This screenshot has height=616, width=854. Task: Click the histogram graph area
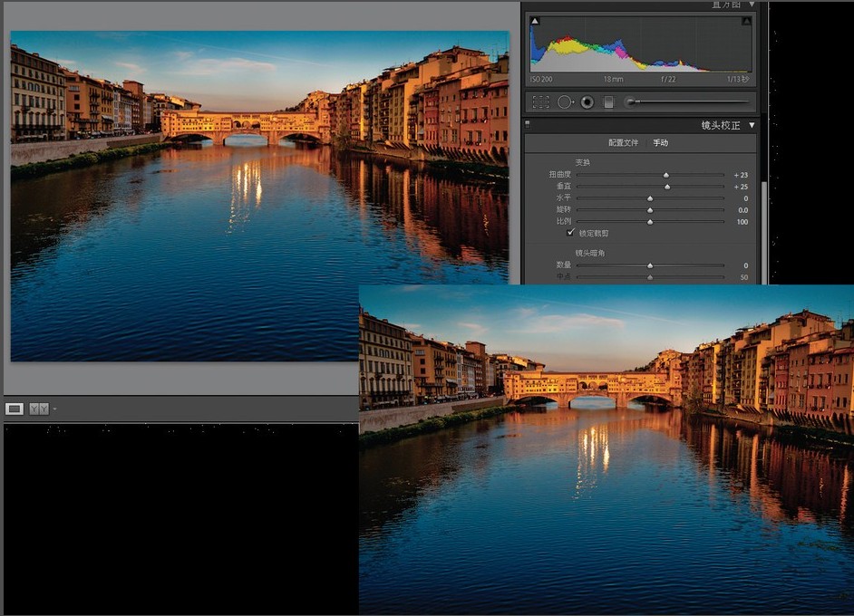[640, 44]
